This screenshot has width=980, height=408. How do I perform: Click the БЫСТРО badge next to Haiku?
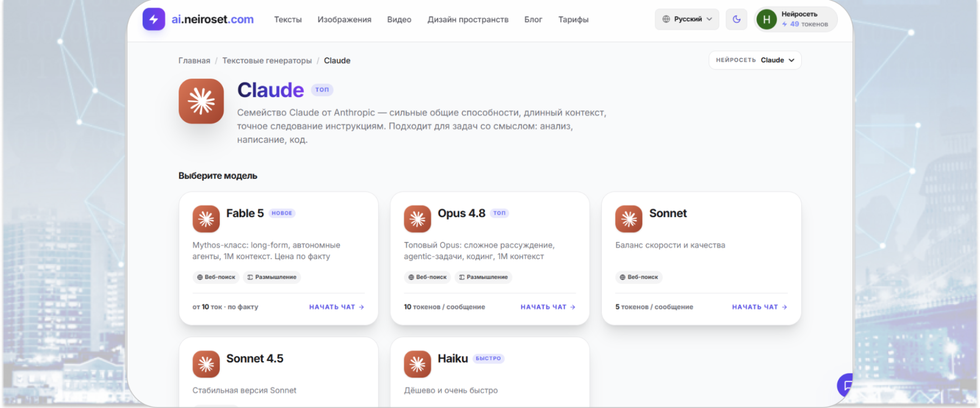click(488, 359)
